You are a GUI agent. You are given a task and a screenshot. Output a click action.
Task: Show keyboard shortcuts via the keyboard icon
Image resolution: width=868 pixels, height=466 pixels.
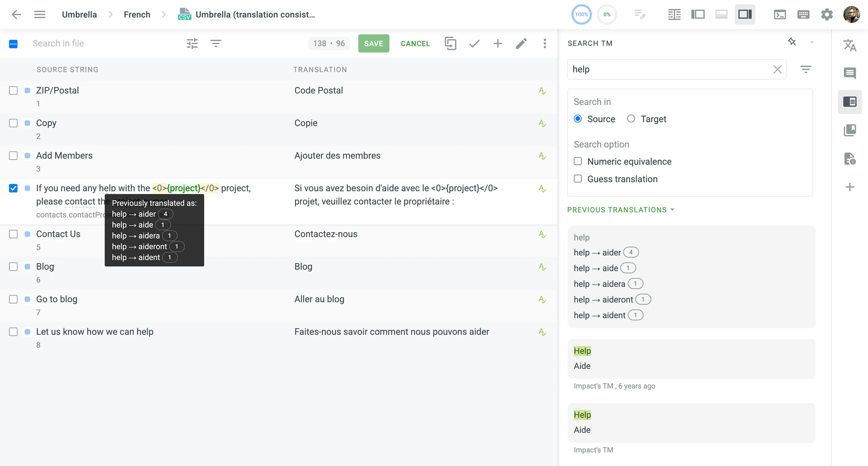804,14
